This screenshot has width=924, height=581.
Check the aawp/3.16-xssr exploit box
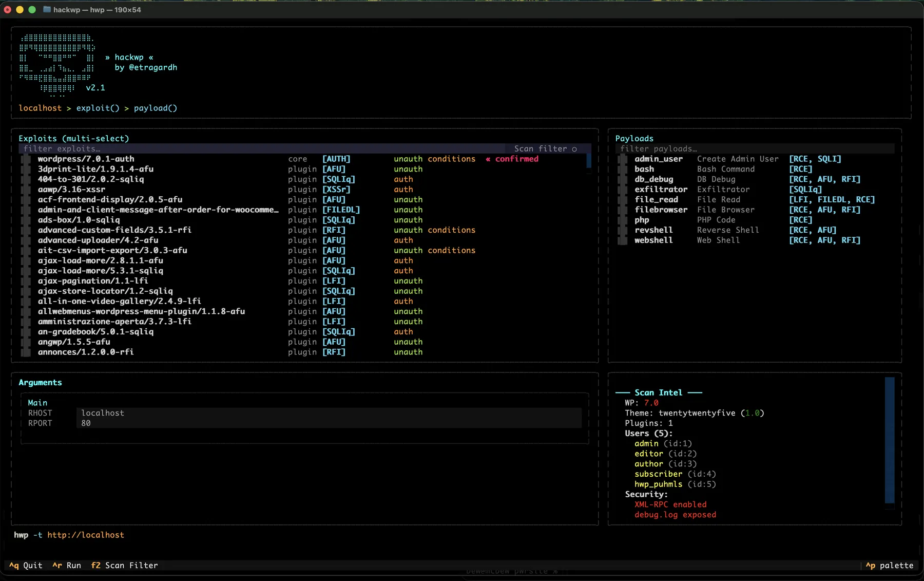click(x=26, y=190)
